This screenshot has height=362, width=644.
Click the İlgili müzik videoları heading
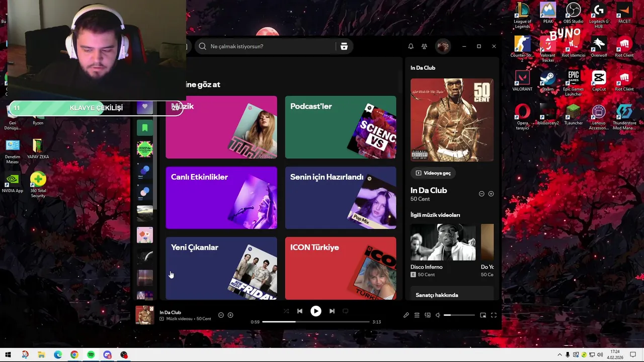pos(435,215)
